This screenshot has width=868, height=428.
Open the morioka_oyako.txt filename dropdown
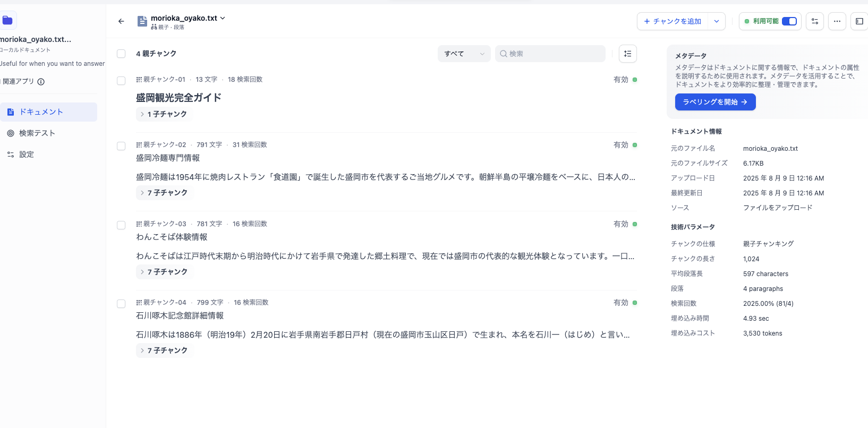[223, 18]
